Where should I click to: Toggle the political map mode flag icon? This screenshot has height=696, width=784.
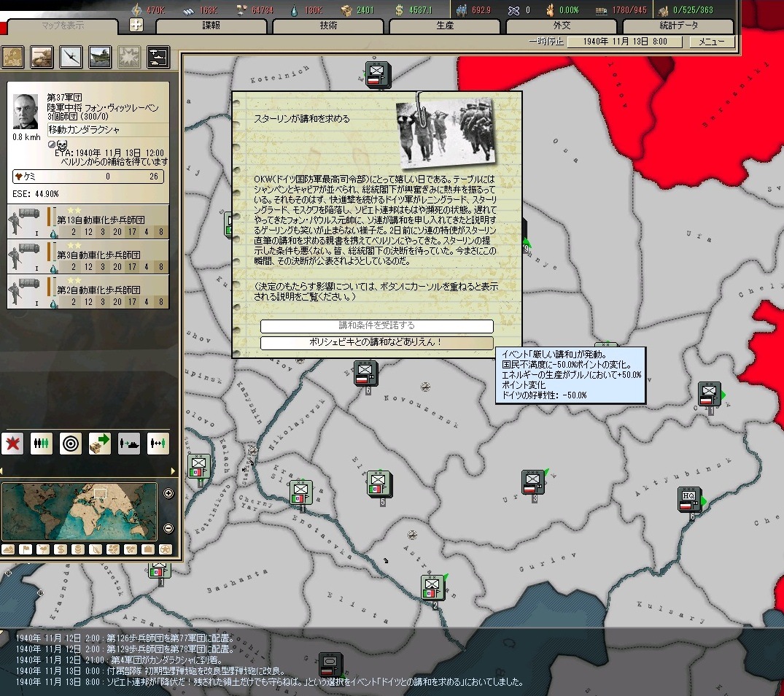pos(26,549)
